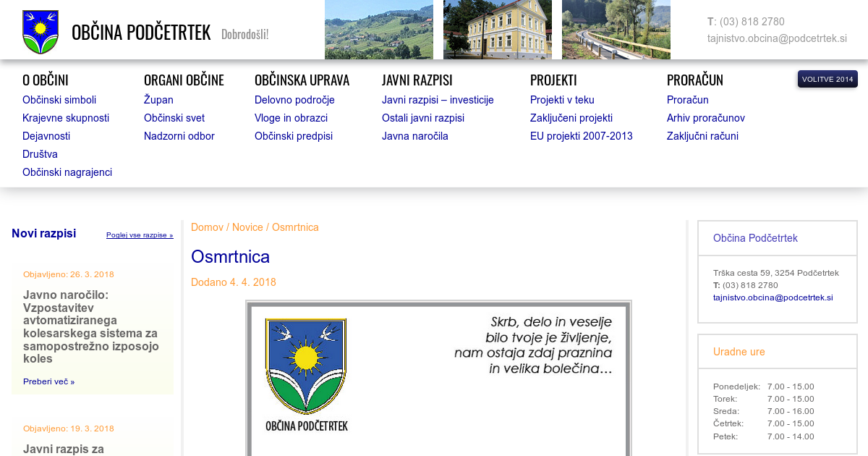
Task: Click the Novice breadcrumb link
Action: pos(247,227)
